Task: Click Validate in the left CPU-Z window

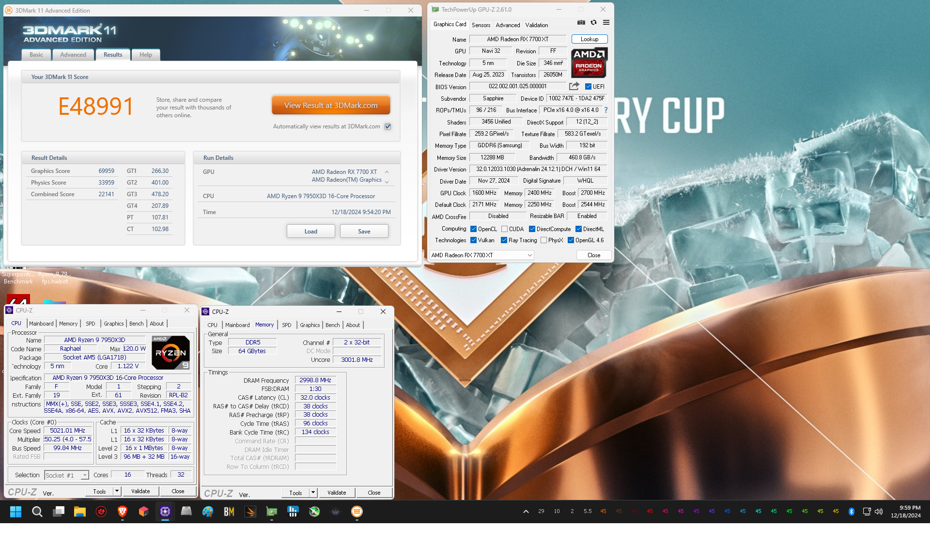Action: (140, 491)
